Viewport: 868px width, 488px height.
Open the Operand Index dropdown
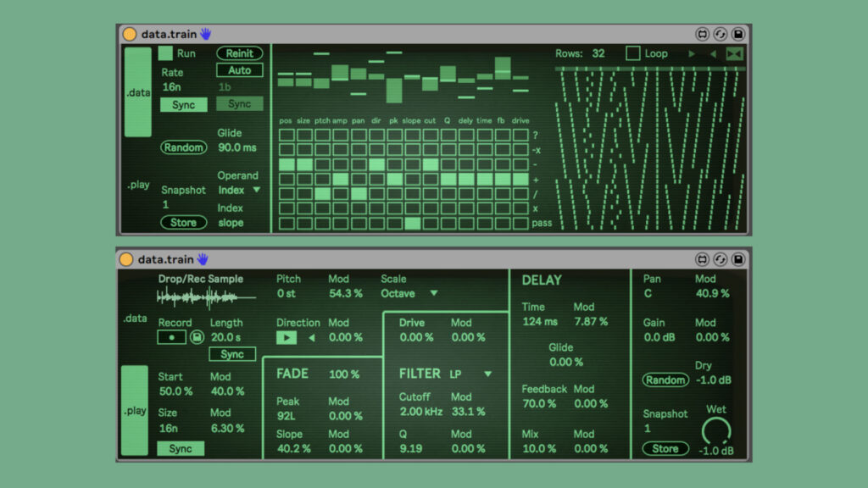pos(239,191)
